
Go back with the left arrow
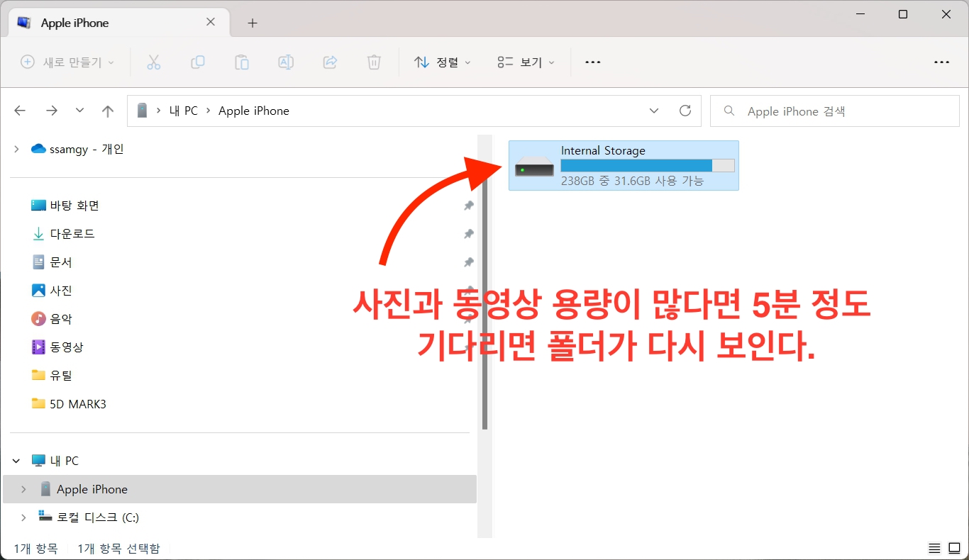coord(20,111)
